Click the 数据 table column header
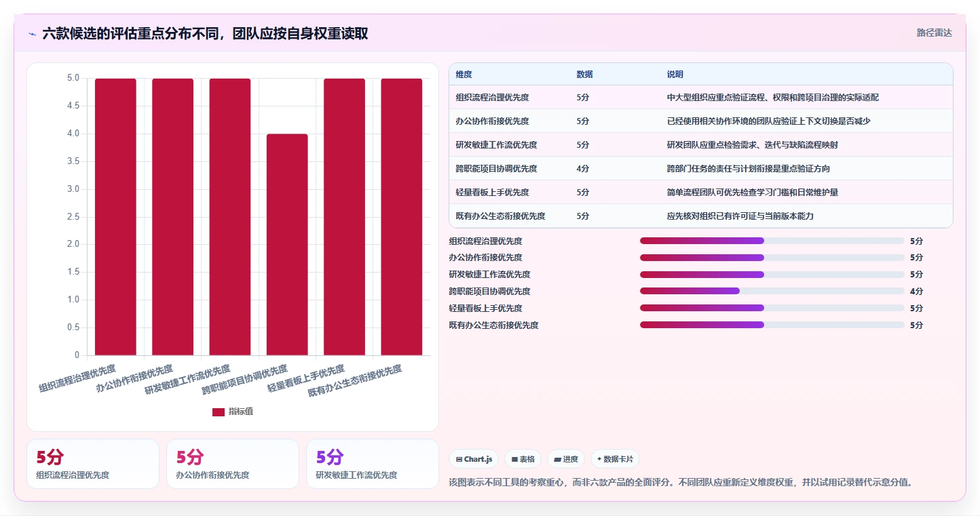Viewport: 980px width, 516px height. [x=585, y=74]
